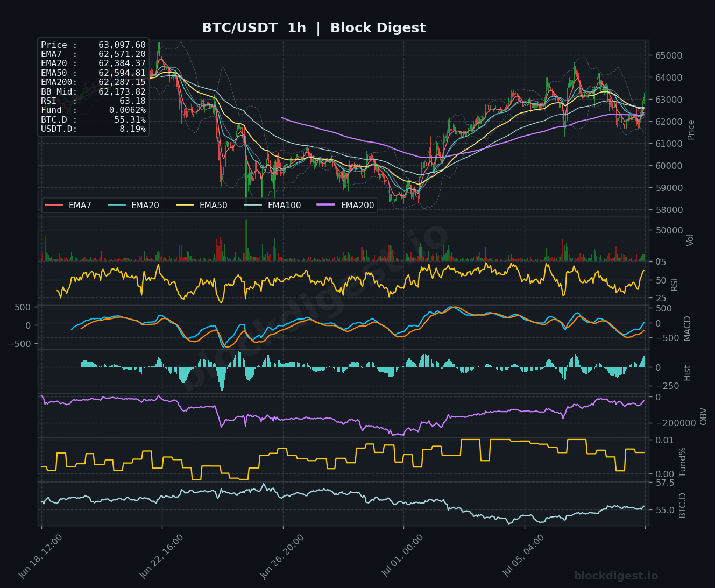Click the 0.00 funding axis tick label
Screen dimensions: 715x588
point(664,474)
